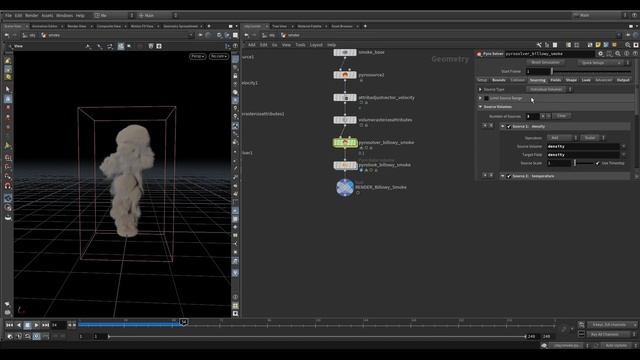This screenshot has height=360, width=640.
Task: Click the node name field pyrosolver_billowy_smoke
Action: point(549,53)
